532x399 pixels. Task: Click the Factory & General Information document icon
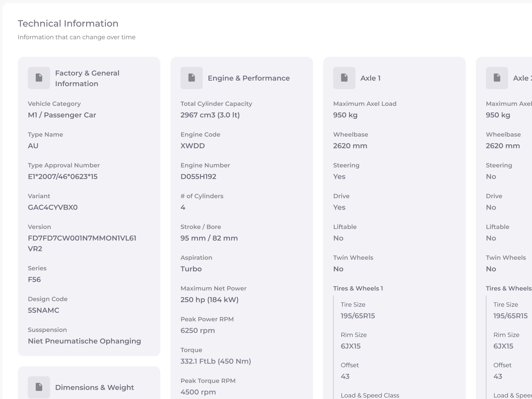coord(39,78)
